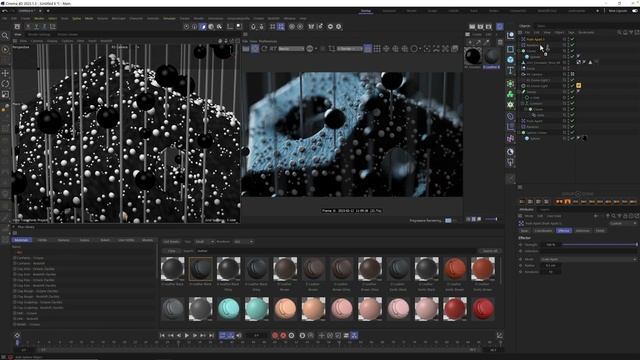The image size is (640, 360).
Task: Toggle the Z axis lock icon
Action: (x=44, y=27)
